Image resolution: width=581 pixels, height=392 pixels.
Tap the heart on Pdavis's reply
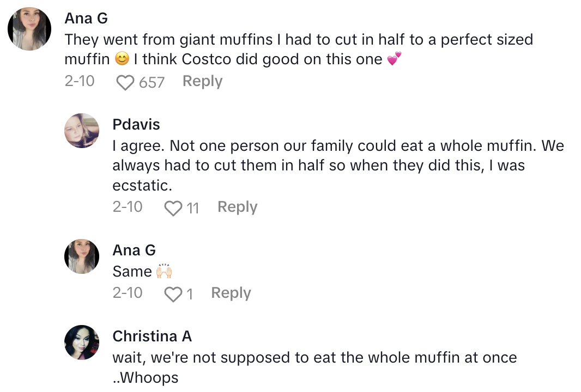[x=173, y=208]
